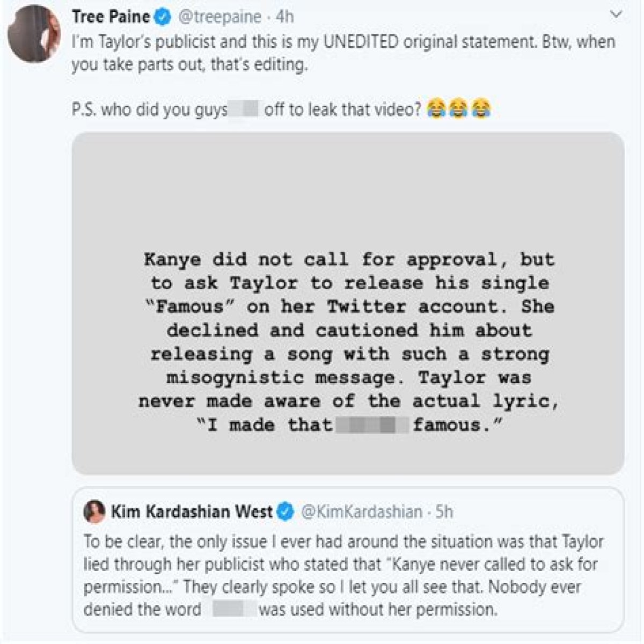Visit the @KimKardashian handle link
Image resolution: width=644 pixels, height=644 pixels.
[362, 512]
